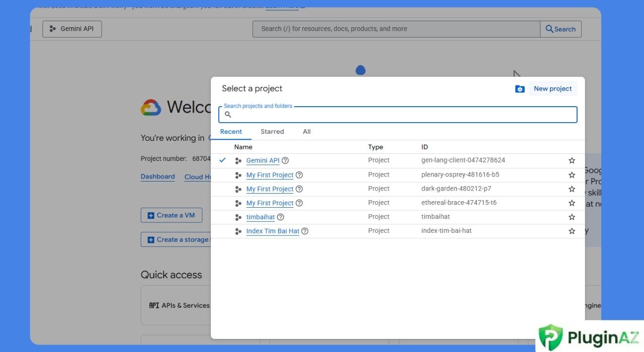Image resolution: width=644 pixels, height=352 pixels.
Task: Click the help icon next to timbaihat
Action: (x=280, y=217)
